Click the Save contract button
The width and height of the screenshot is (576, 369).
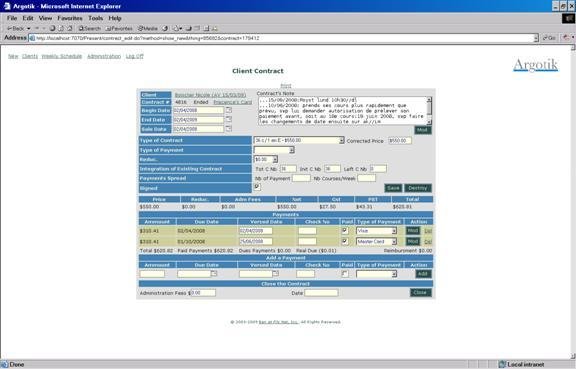click(x=393, y=188)
